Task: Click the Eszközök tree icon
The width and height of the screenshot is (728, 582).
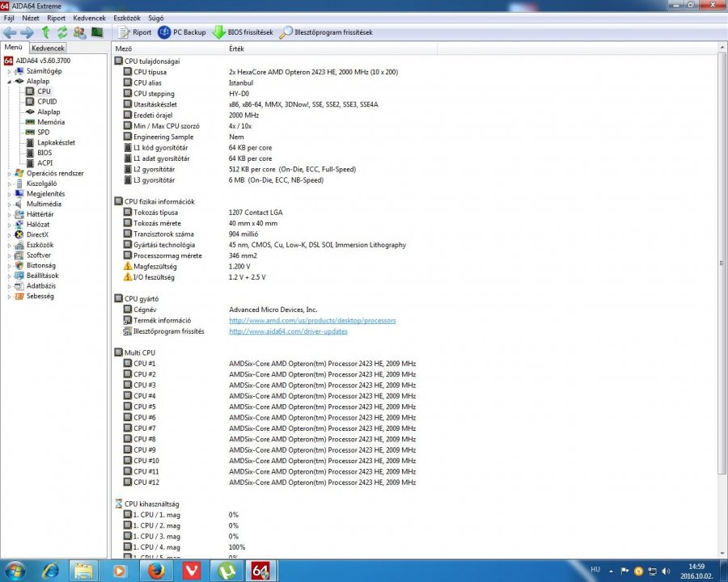Action: point(19,245)
